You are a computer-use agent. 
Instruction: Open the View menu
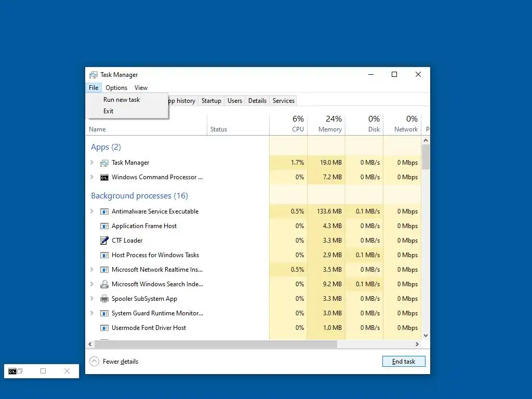[x=141, y=87]
